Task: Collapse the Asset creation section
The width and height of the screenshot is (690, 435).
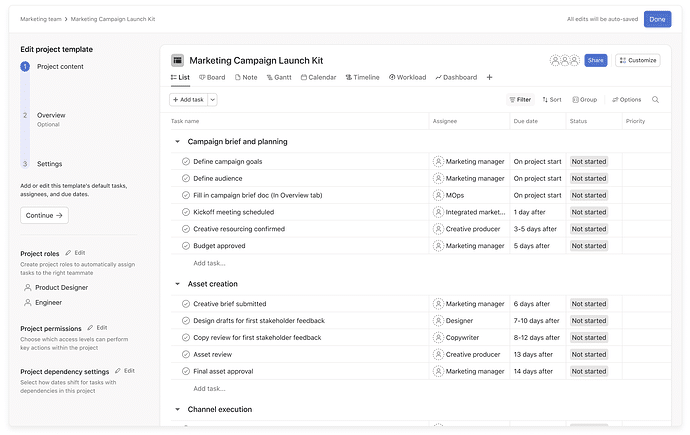Action: click(x=177, y=284)
